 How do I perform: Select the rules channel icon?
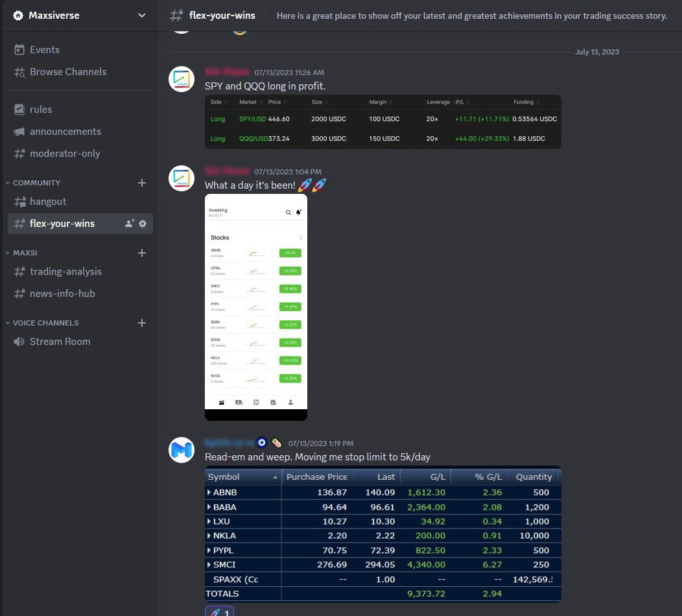coord(19,109)
